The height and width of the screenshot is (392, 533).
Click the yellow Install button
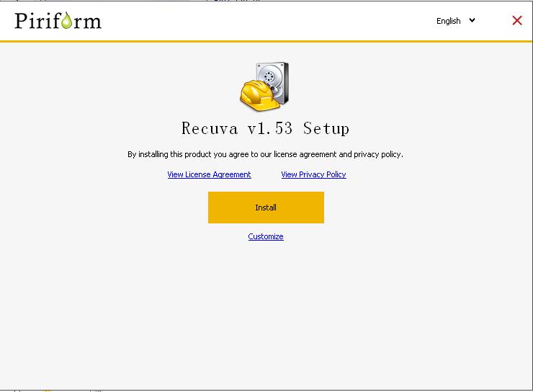pos(266,208)
